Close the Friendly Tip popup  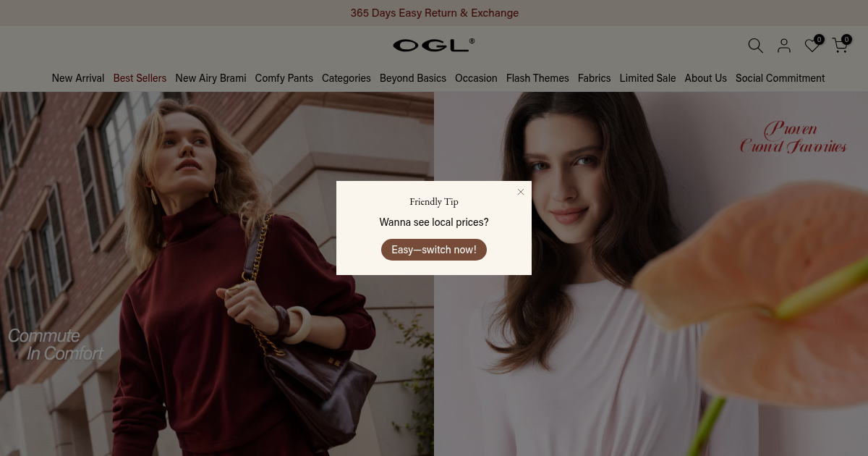[x=521, y=192]
